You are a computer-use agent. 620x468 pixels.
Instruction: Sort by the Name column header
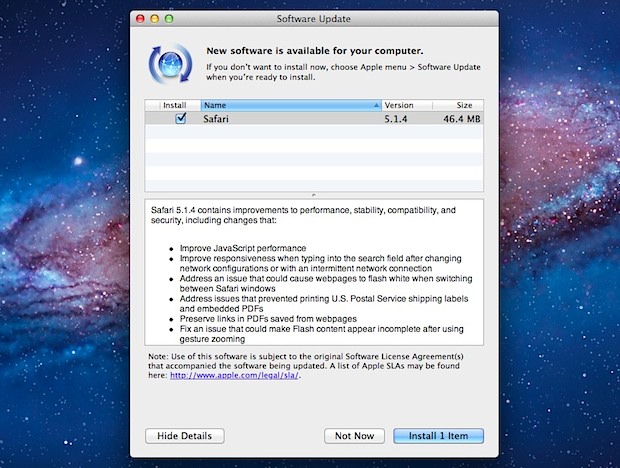coord(291,105)
